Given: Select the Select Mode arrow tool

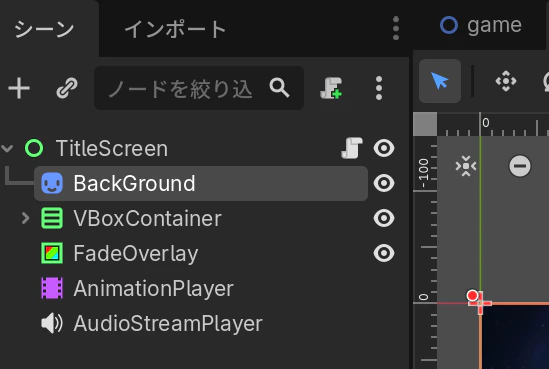Looking at the screenshot, I should (x=440, y=81).
